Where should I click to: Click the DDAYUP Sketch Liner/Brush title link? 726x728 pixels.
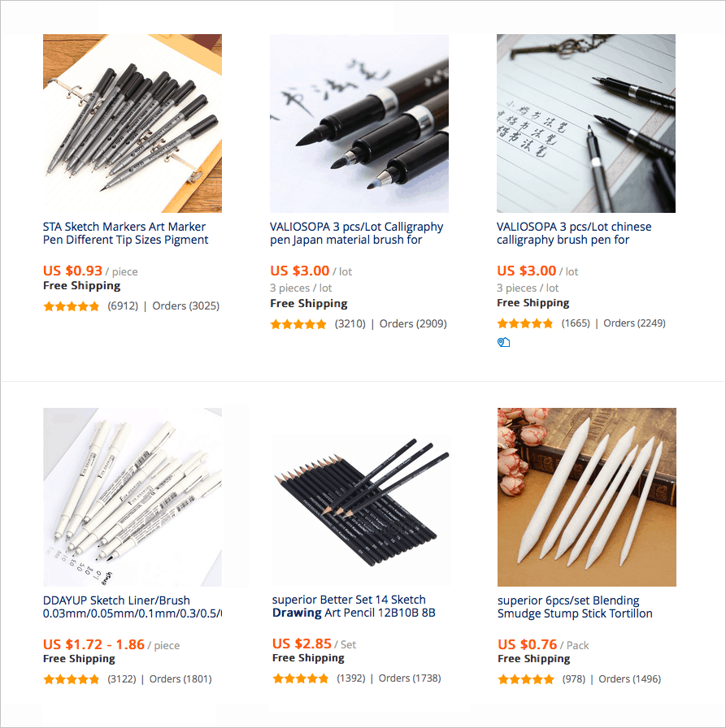point(133,607)
